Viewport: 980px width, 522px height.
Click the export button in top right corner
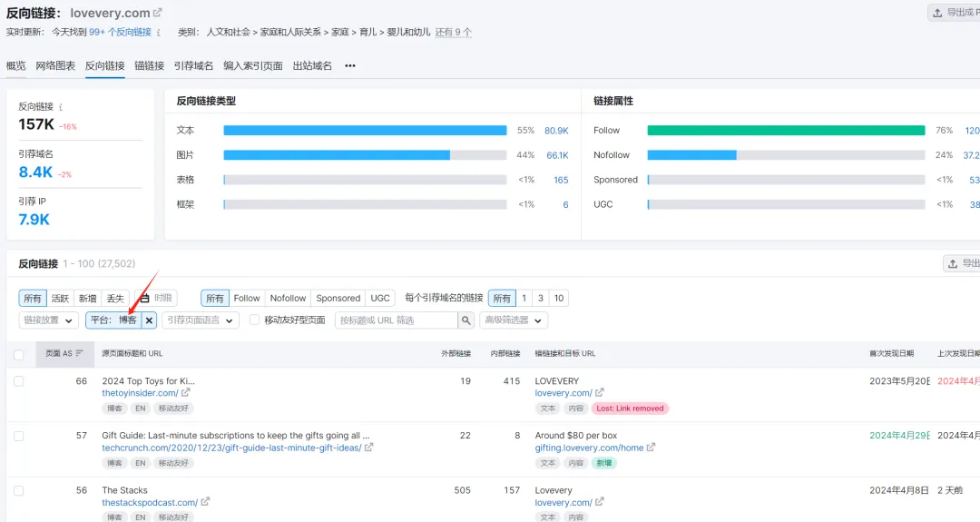point(954,13)
